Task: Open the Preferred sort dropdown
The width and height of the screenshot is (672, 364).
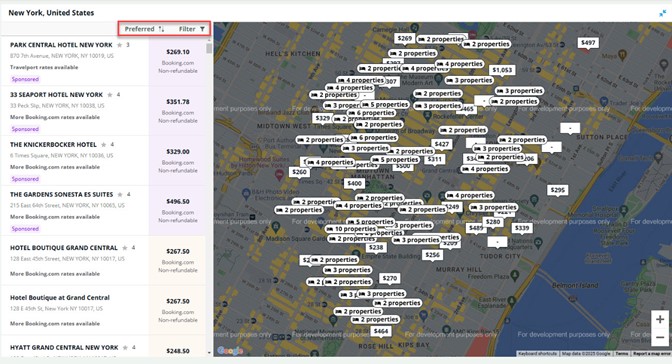Action: (144, 29)
